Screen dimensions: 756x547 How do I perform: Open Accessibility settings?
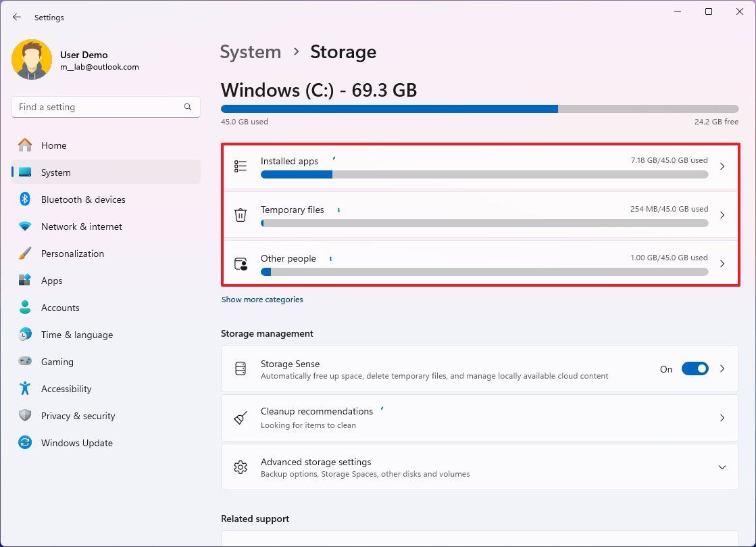(x=65, y=388)
